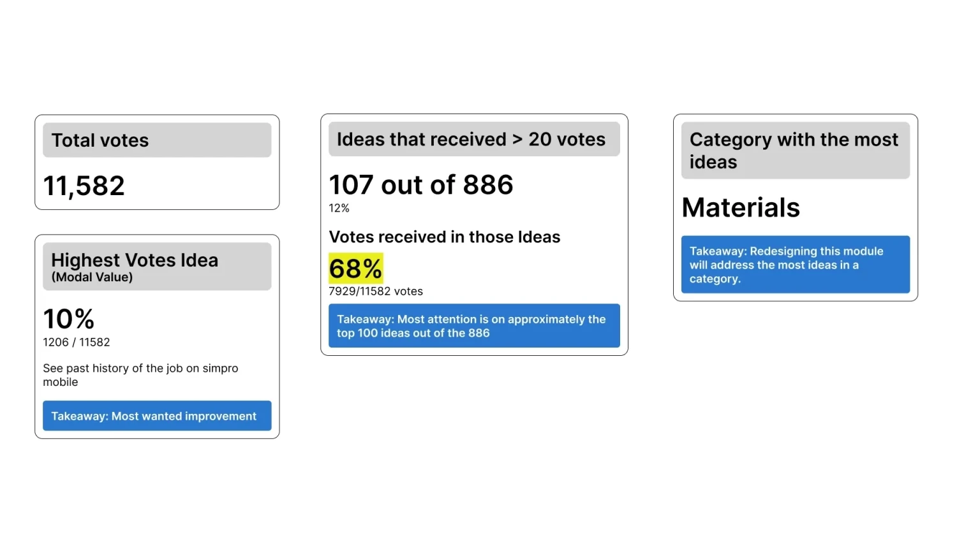Select the 107 out of 886 text

[421, 185]
